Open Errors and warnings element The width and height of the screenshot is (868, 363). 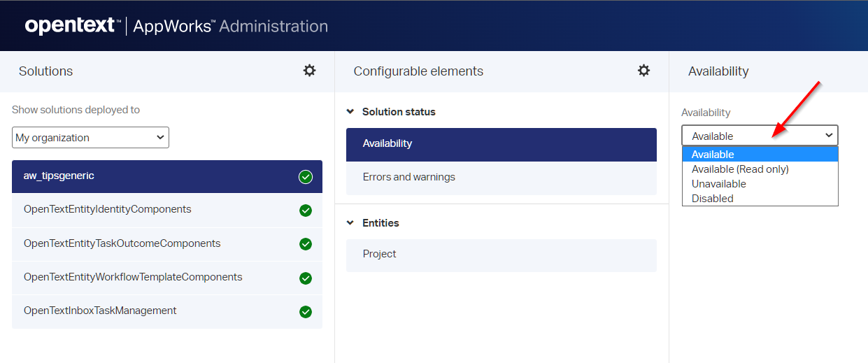tap(501, 178)
